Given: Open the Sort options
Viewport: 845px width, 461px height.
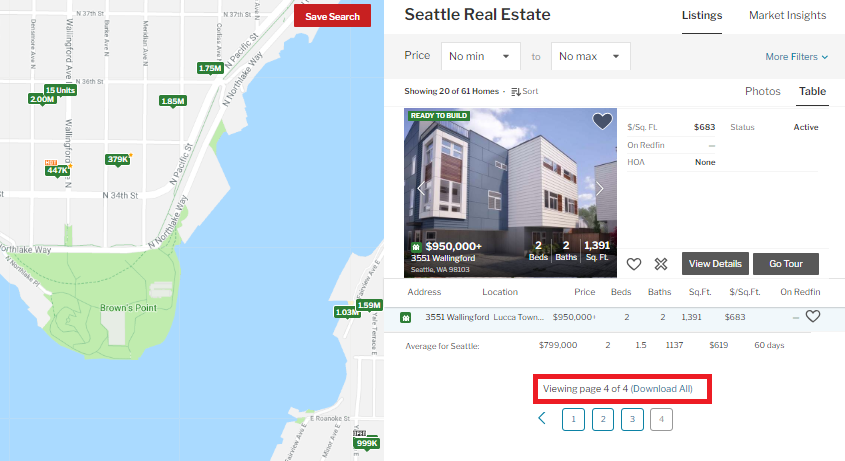Looking at the screenshot, I should (x=524, y=92).
